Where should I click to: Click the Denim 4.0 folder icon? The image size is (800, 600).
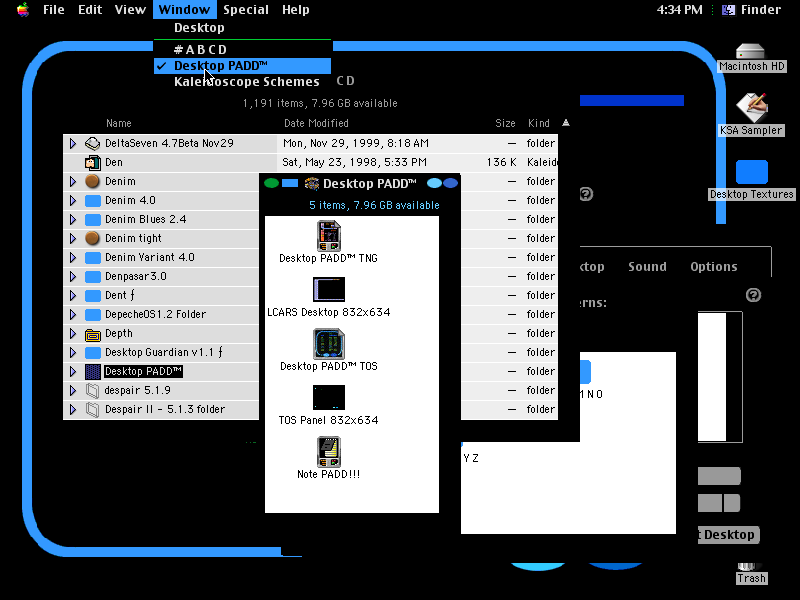tap(92, 201)
